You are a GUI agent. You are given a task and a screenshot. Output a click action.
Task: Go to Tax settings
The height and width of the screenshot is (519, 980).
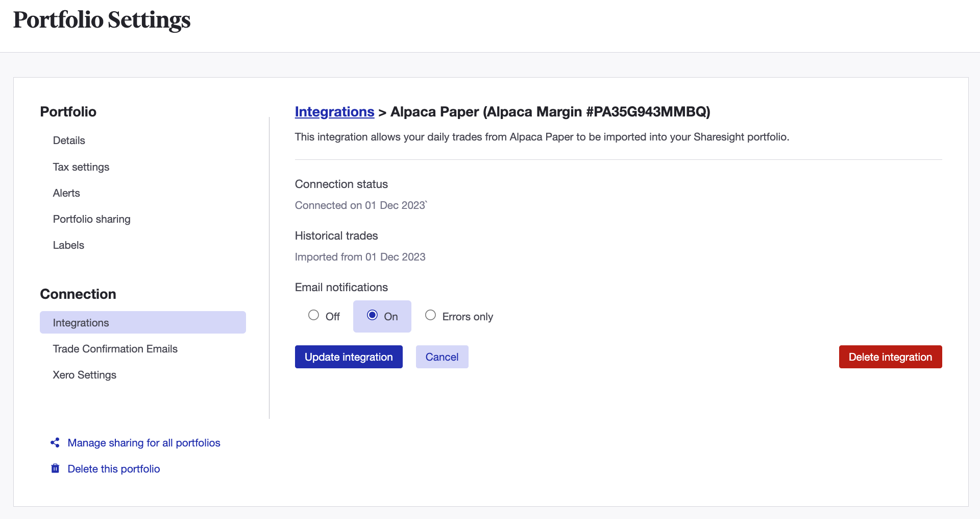(81, 167)
